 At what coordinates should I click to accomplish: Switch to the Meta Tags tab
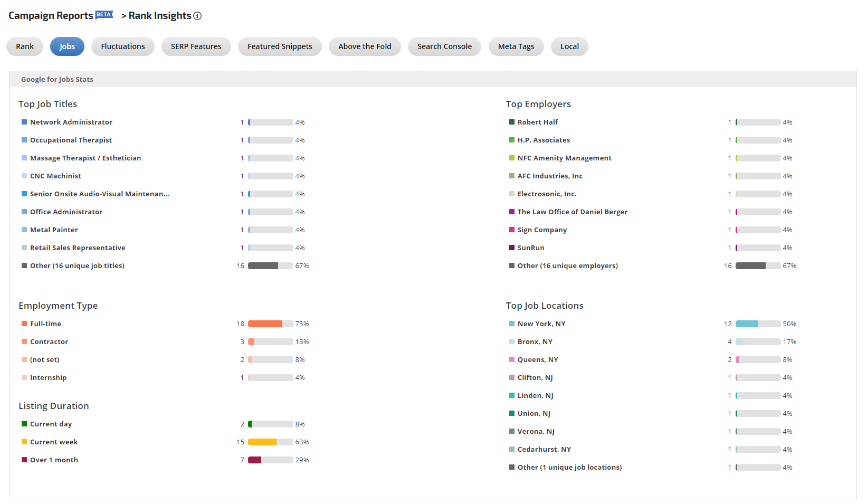point(516,46)
